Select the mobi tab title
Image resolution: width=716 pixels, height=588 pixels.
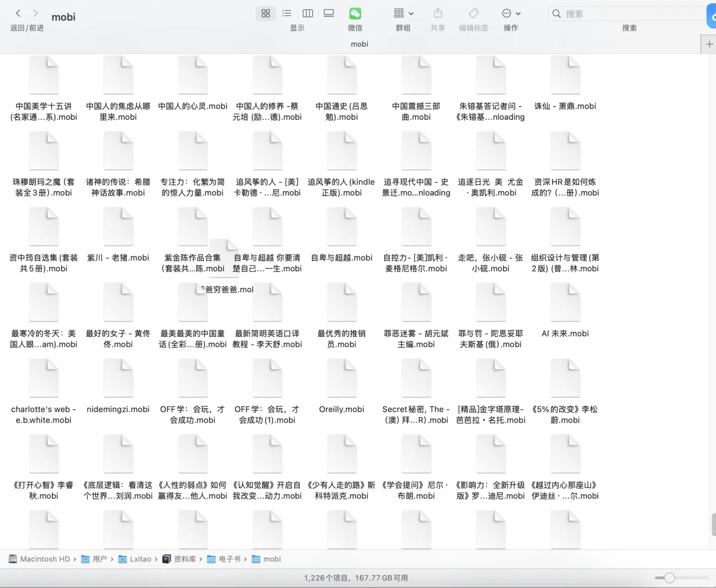point(359,44)
